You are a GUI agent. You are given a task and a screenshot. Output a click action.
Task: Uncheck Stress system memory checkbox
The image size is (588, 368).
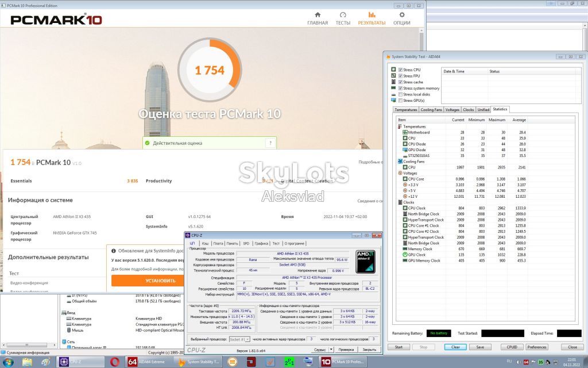400,88
